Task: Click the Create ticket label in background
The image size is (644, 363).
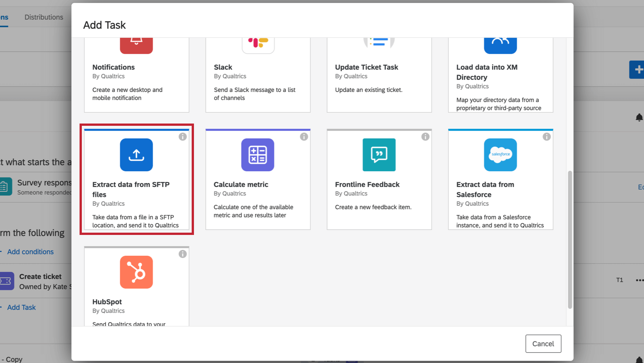Action: (x=41, y=277)
